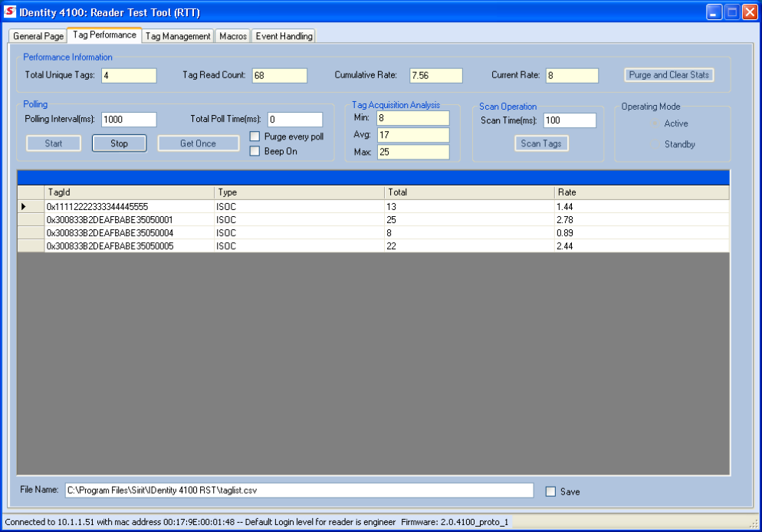762x532 pixels.
Task: Select tag 0x11112222333344445555 cell
Action: 130,206
